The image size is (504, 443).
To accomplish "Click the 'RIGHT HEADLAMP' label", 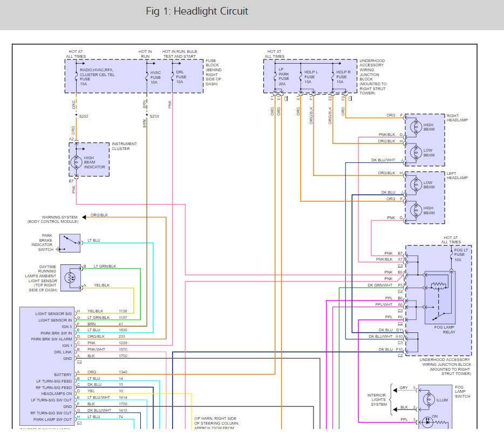I will point(457,118).
